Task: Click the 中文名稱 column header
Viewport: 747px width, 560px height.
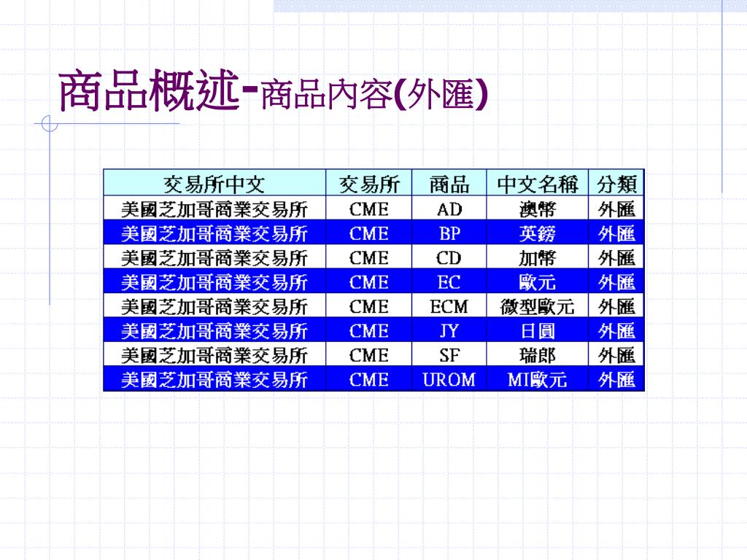Action: pyautogui.click(x=538, y=183)
